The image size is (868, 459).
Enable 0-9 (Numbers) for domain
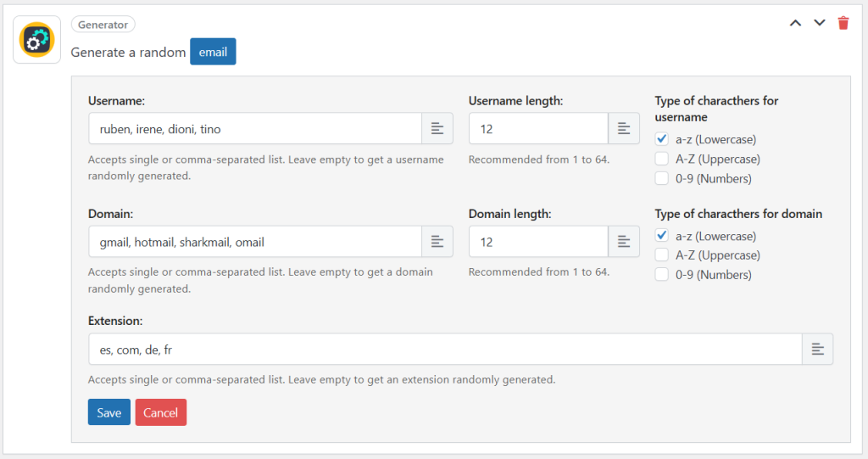point(662,275)
